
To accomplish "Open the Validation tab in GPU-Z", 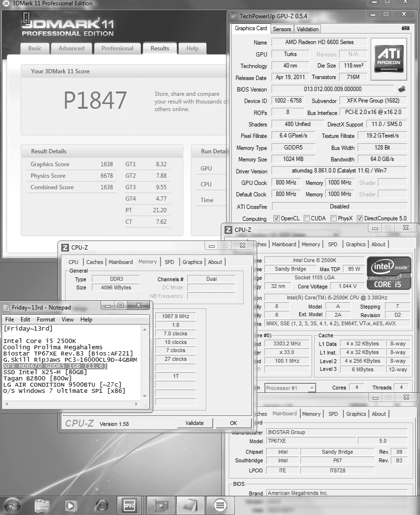I will pyautogui.click(x=307, y=29).
